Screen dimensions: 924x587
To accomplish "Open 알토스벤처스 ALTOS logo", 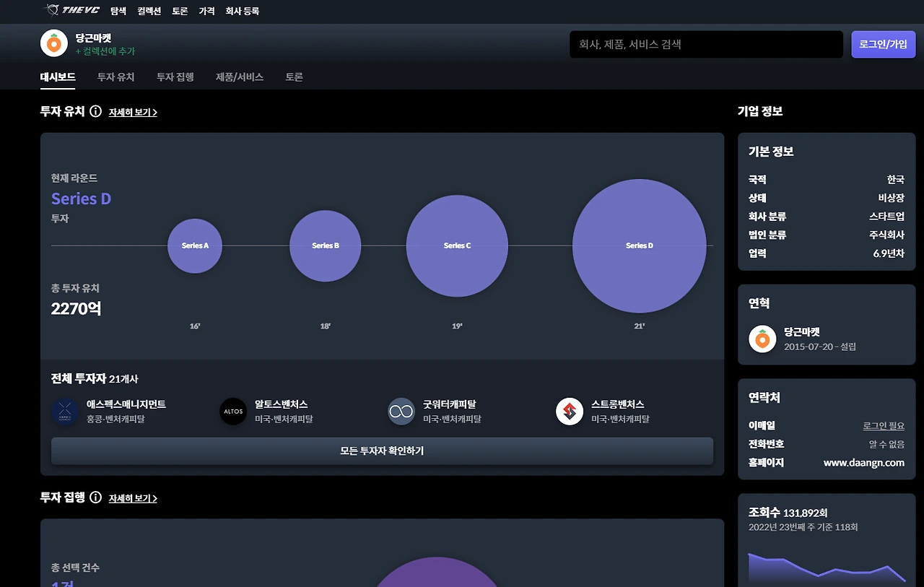I will (x=233, y=412).
